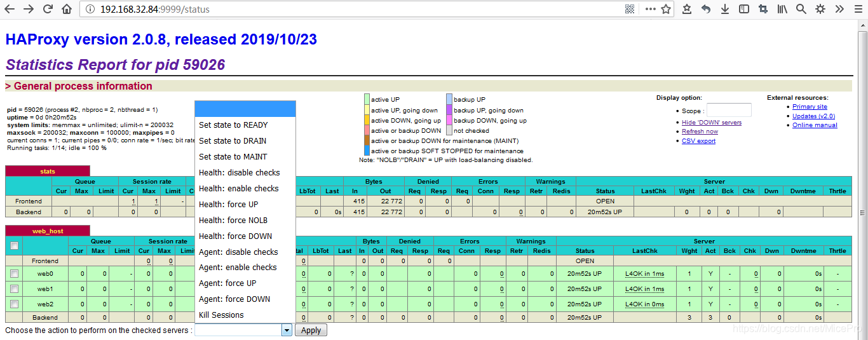Image resolution: width=868 pixels, height=340 pixels.
Task: Click the L4OK in 0ms check for web2
Action: [644, 304]
